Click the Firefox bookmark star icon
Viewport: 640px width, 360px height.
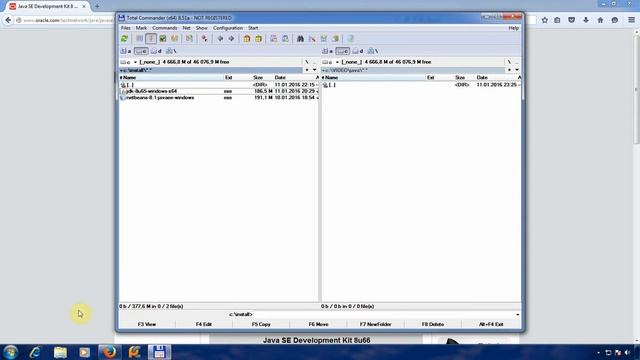coord(544,20)
